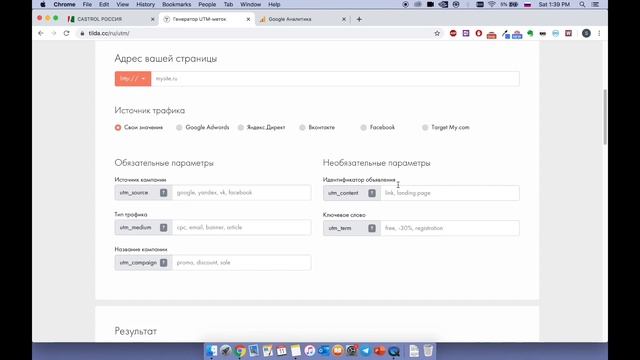The height and width of the screenshot is (360, 640).
Task: Click the utm_campaign help question mark
Action: (163, 263)
